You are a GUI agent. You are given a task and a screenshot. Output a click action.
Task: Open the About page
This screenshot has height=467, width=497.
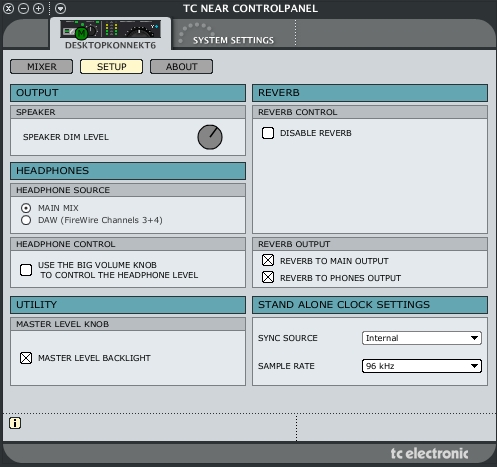181,67
